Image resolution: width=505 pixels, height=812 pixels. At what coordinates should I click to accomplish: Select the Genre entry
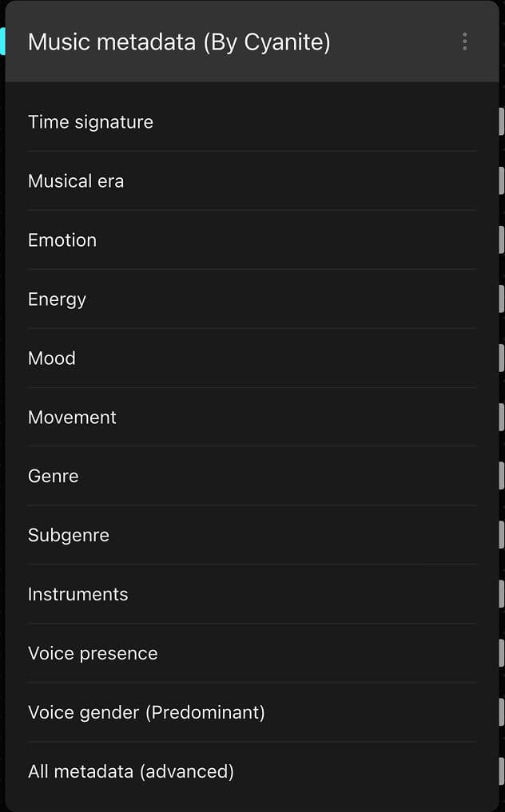pos(53,477)
